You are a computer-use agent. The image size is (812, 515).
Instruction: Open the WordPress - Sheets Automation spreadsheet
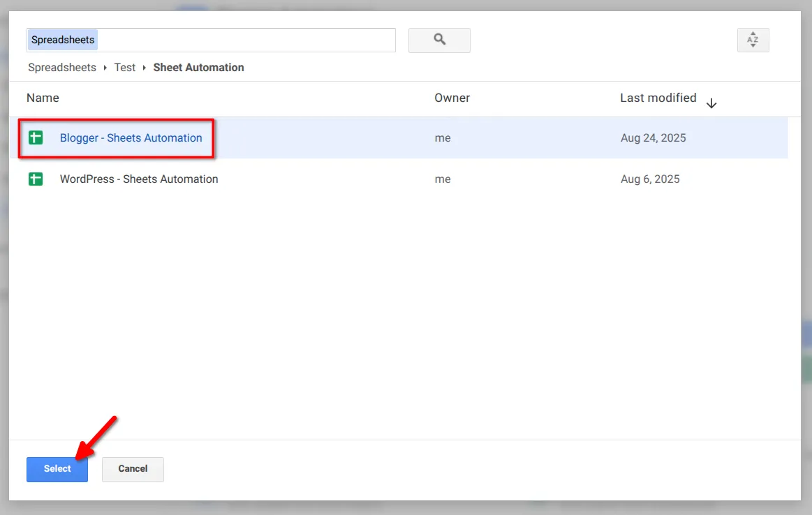(138, 179)
